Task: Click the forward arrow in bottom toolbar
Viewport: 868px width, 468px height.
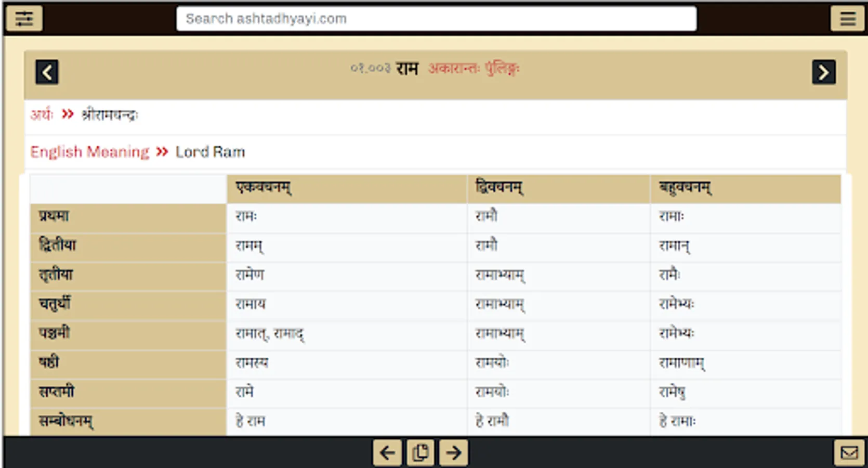Action: click(x=453, y=452)
